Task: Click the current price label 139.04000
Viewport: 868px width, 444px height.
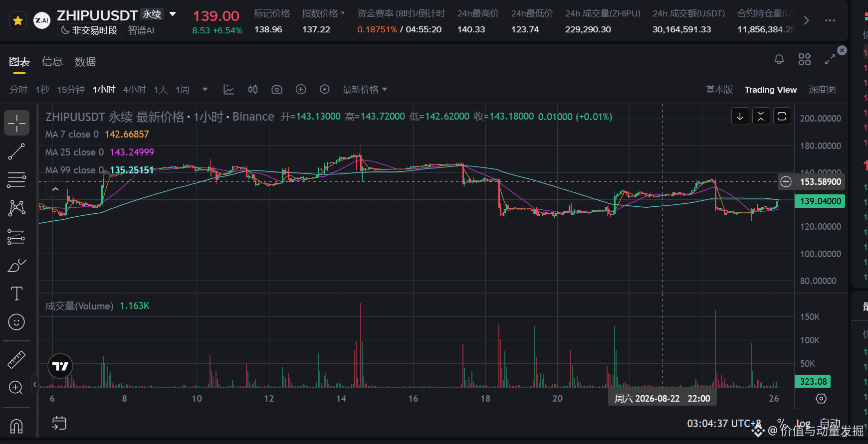Action: [x=820, y=201]
